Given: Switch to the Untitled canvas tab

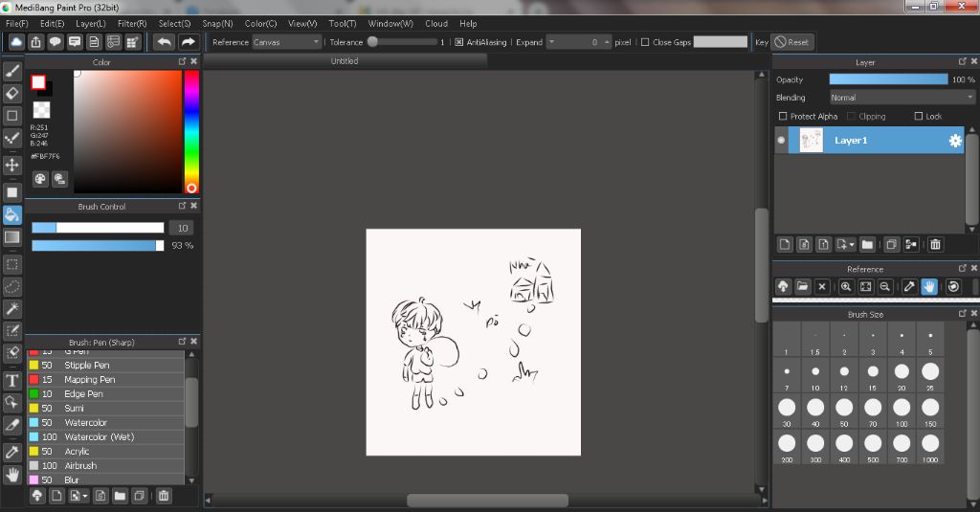Looking at the screenshot, I should point(345,61).
